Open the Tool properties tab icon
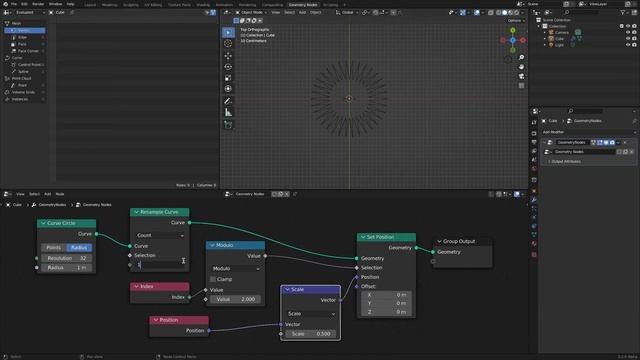This screenshot has height=360, width=640. pos(534,122)
